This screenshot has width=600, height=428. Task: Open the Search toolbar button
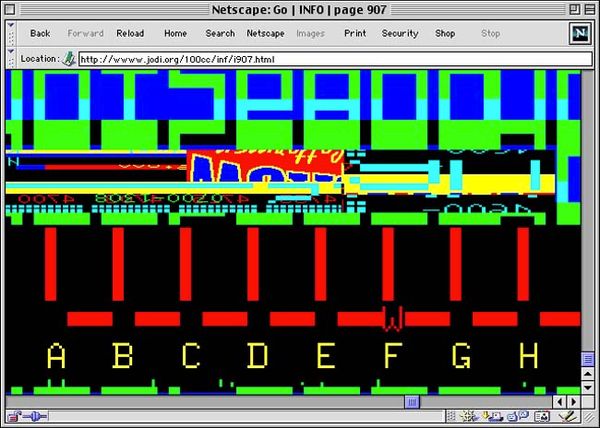(220, 34)
